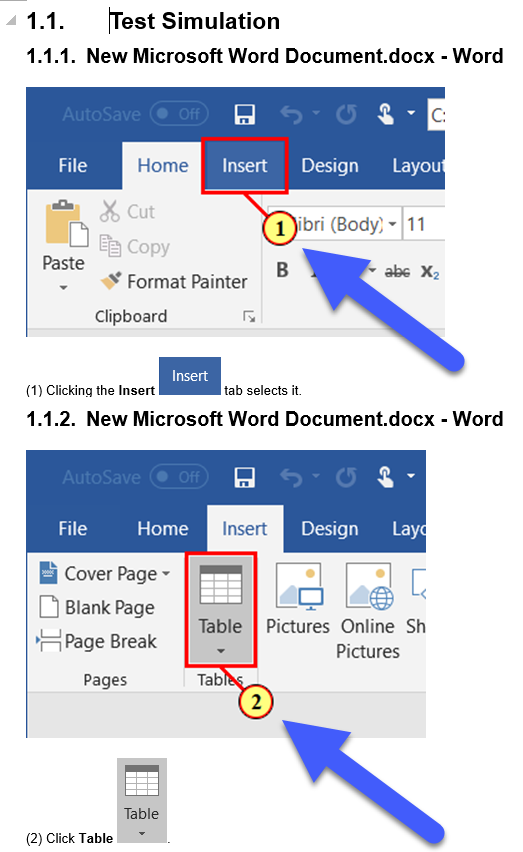
Task: Open the font name (Body) dropdown arrow
Action: click(x=392, y=224)
